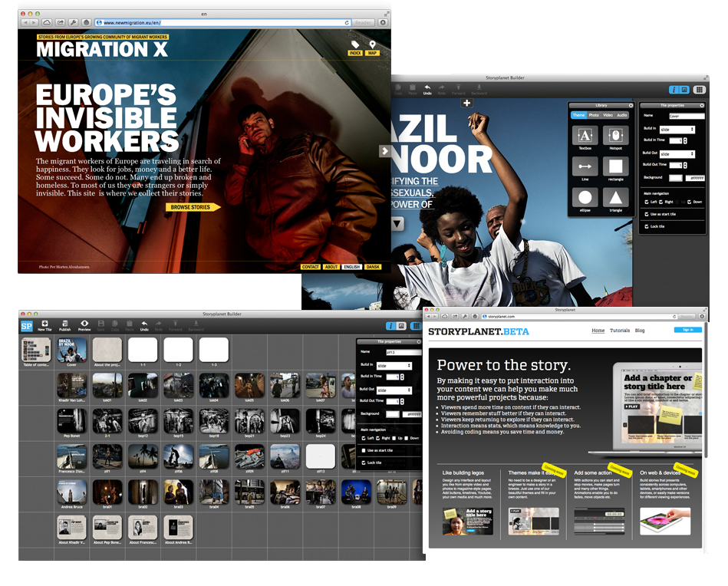Switch to the Theme tab in the Library
728x586 pixels.
click(578, 115)
